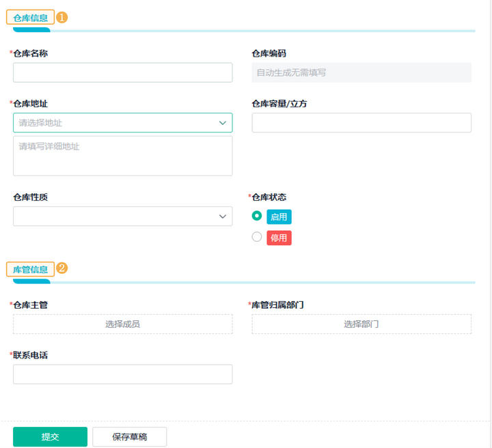The width and height of the screenshot is (492, 448).
Task: Expand the 仓库性质 dropdown
Action: [x=116, y=216]
